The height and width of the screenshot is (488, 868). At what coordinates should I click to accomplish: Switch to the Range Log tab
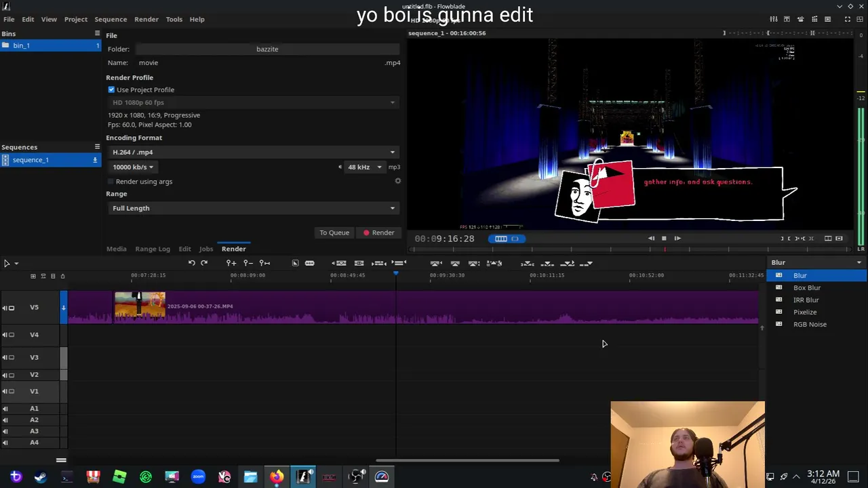(153, 249)
